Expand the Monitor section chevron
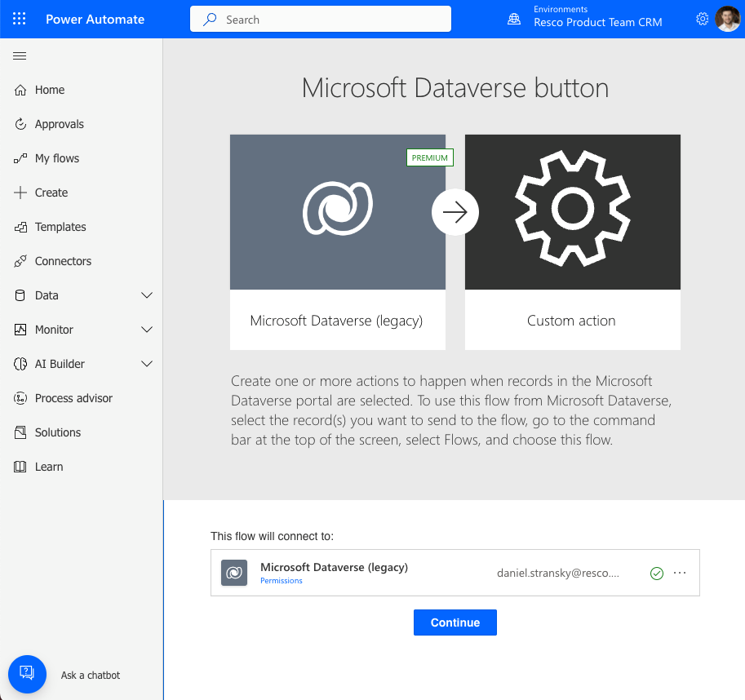 147,330
